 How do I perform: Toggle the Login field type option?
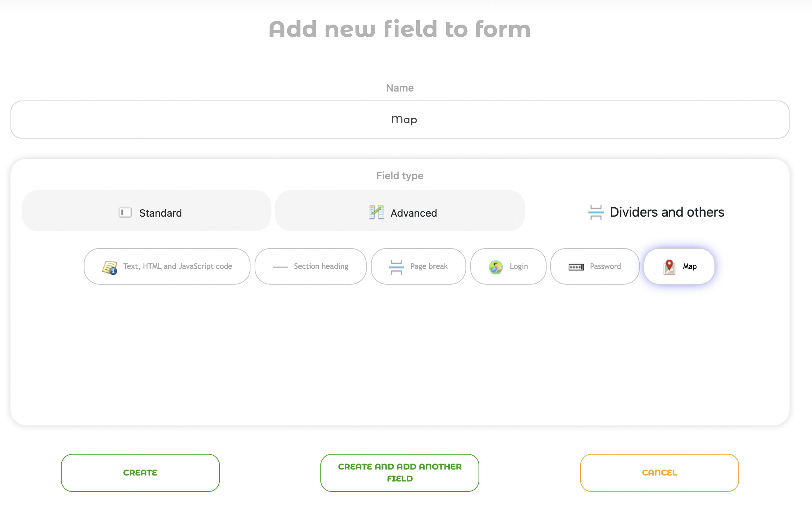coord(508,266)
